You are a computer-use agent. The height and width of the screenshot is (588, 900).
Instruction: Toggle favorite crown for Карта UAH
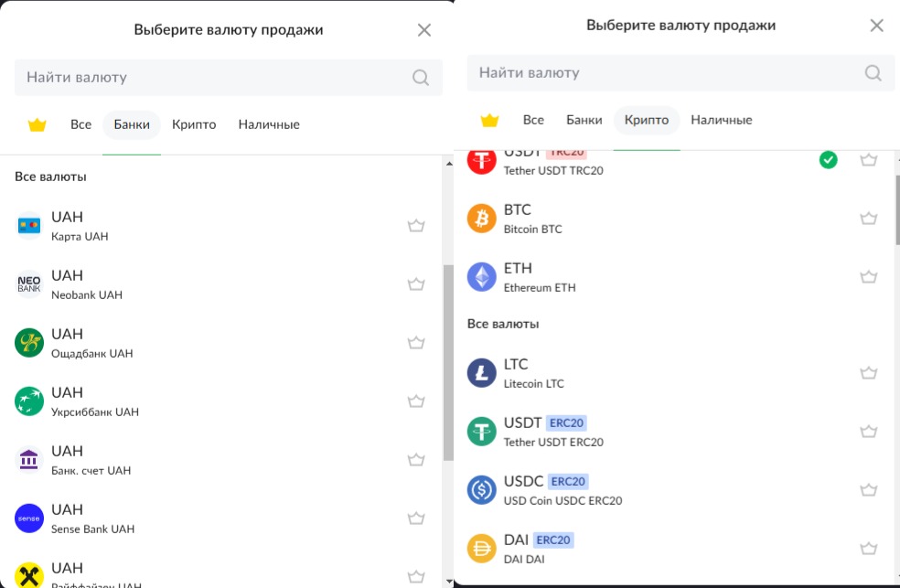(416, 226)
